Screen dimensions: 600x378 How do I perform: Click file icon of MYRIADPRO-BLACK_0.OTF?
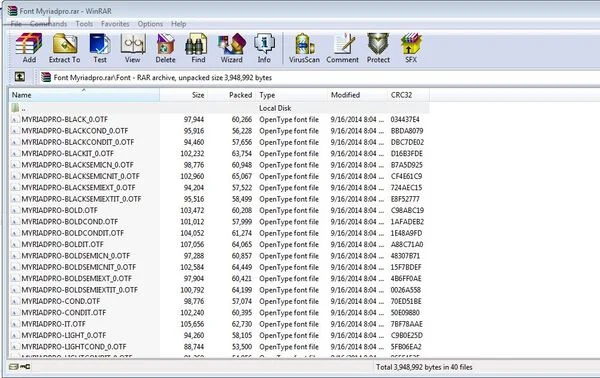pyautogui.click(x=15, y=119)
